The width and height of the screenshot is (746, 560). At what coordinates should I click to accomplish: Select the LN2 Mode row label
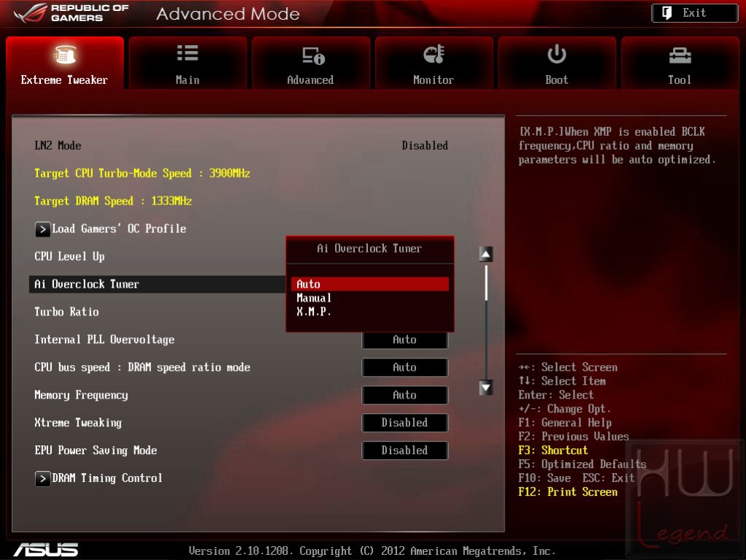pos(58,145)
